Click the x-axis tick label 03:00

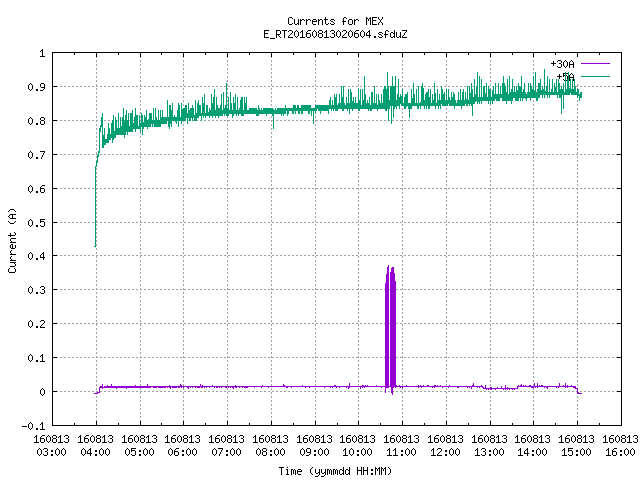52,452
